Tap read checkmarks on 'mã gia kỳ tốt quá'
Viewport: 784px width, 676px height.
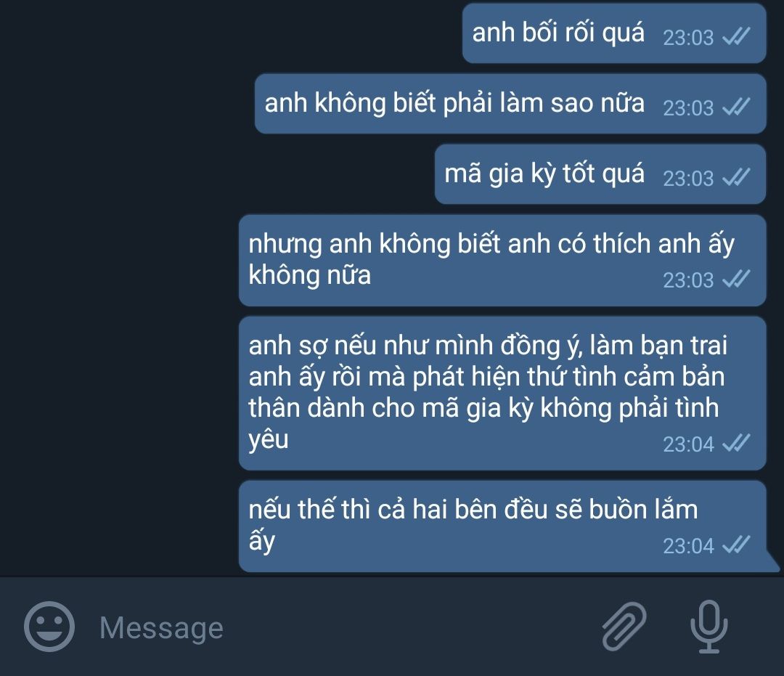click(x=737, y=177)
